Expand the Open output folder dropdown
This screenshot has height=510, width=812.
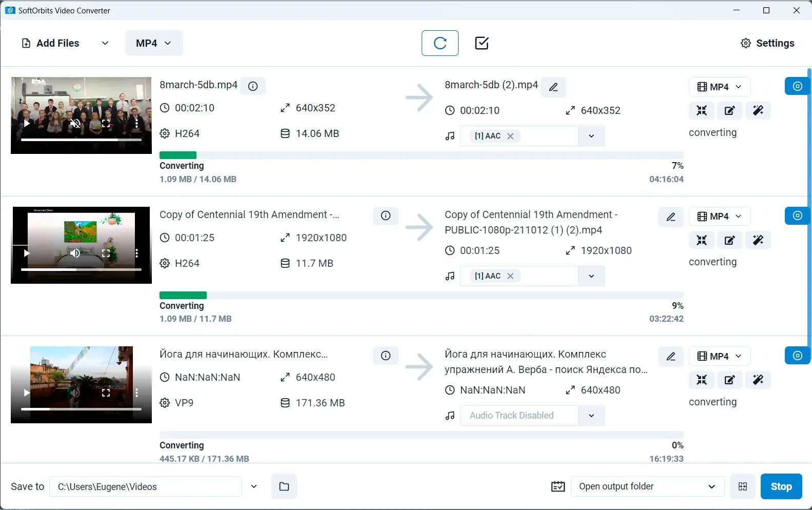tap(711, 486)
